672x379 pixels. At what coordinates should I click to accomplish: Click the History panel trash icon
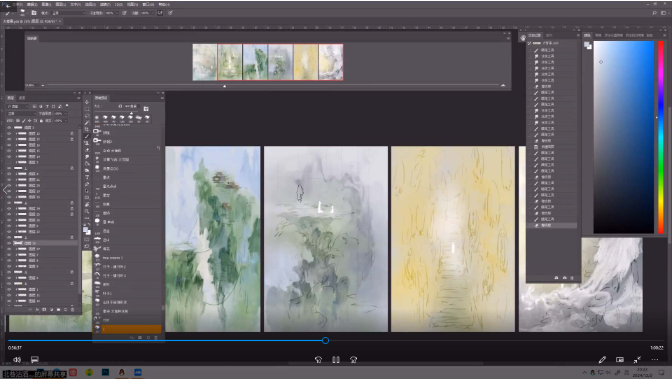click(572, 278)
